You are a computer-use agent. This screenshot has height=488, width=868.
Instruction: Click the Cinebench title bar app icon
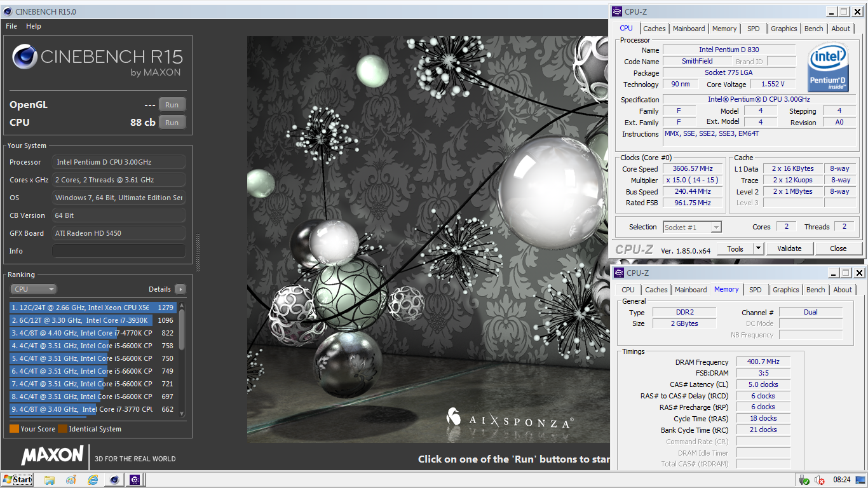pos(7,11)
